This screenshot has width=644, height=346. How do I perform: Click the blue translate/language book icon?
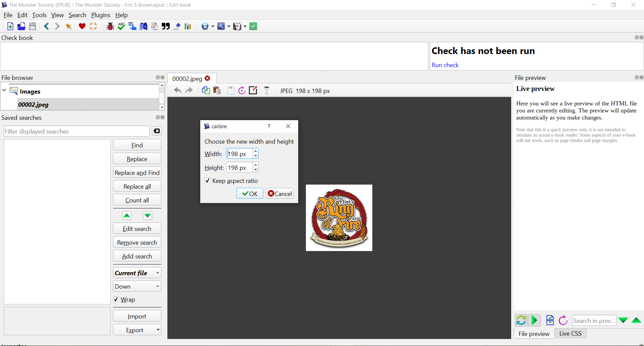tap(144, 26)
